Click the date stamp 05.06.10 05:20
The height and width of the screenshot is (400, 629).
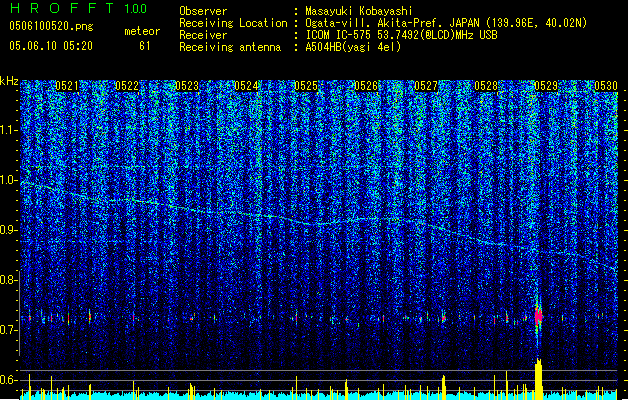pos(51,46)
